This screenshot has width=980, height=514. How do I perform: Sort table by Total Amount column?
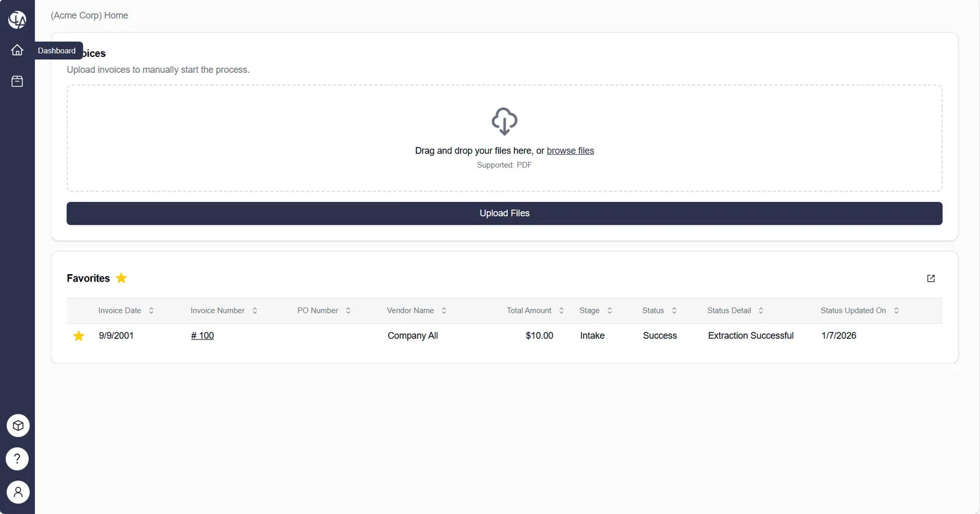click(x=535, y=311)
